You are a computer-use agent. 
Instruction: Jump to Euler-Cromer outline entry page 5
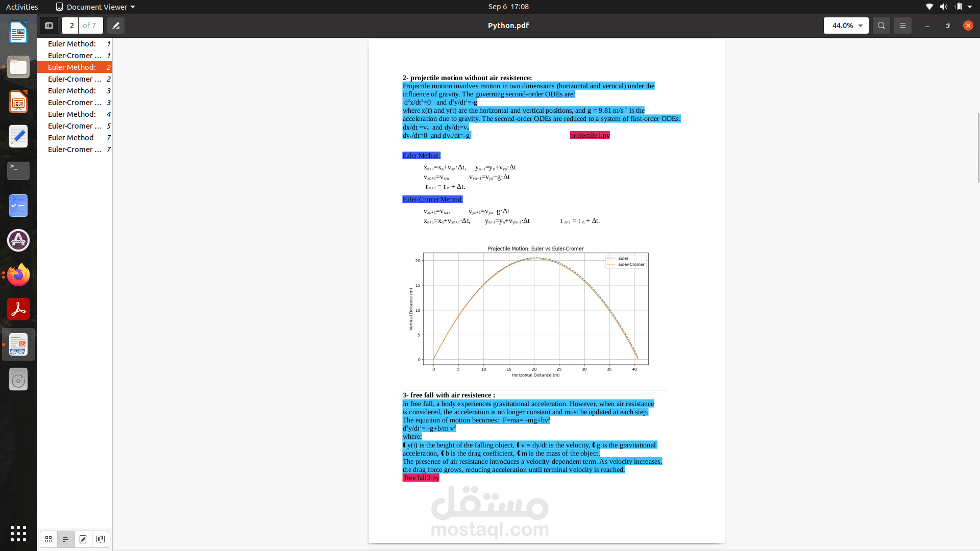coord(75,126)
